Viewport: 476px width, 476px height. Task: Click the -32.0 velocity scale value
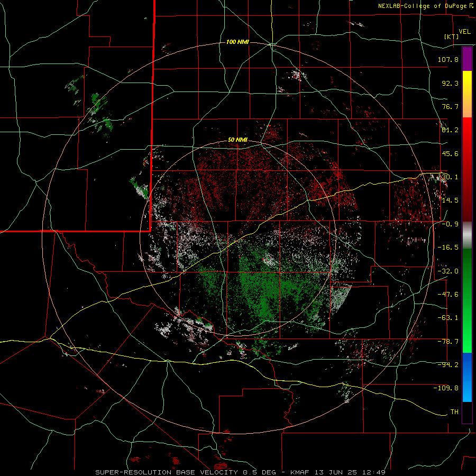coord(448,271)
